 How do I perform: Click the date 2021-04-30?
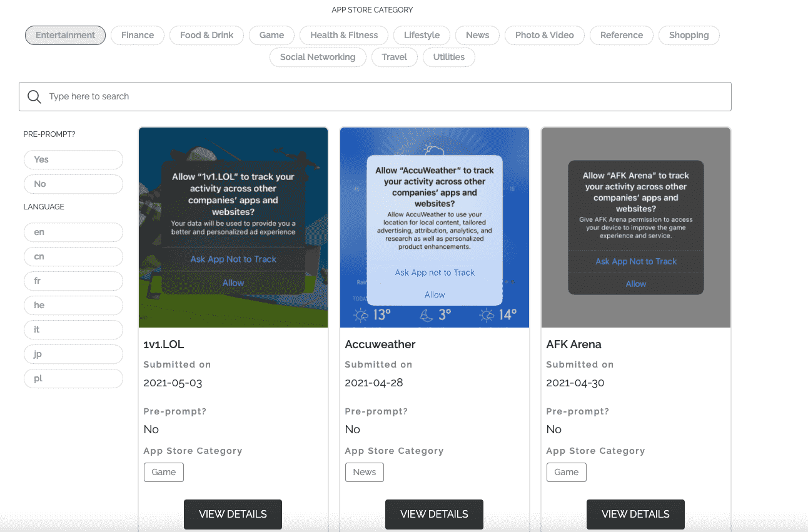[575, 383]
